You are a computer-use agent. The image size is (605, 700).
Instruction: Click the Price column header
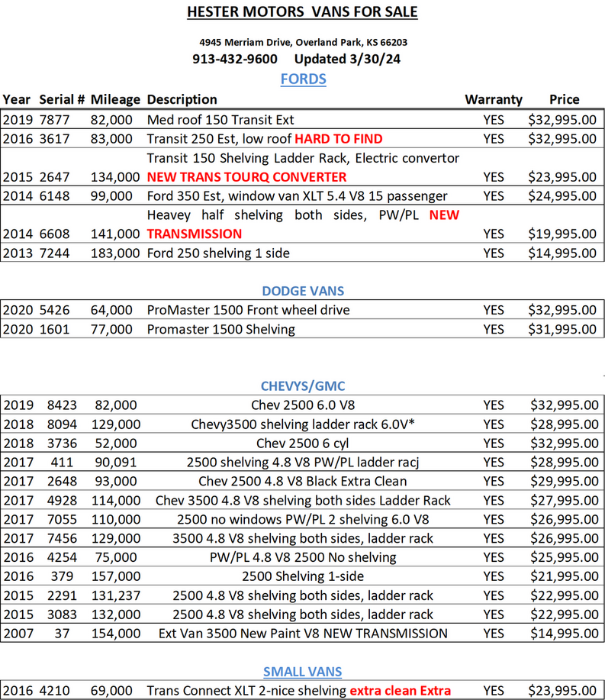[565, 99]
